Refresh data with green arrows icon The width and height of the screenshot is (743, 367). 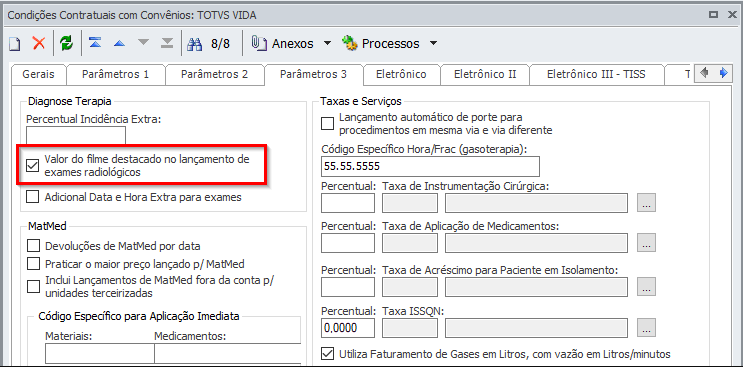66,44
